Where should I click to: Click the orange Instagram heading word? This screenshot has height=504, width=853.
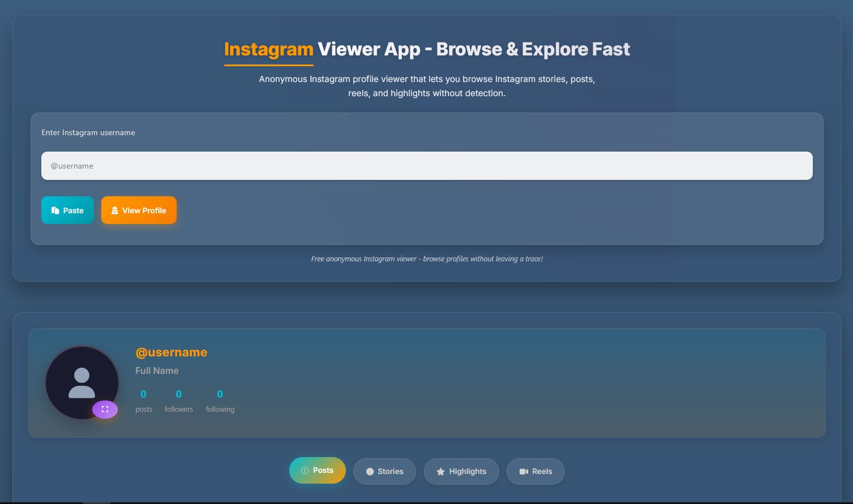pyautogui.click(x=269, y=49)
